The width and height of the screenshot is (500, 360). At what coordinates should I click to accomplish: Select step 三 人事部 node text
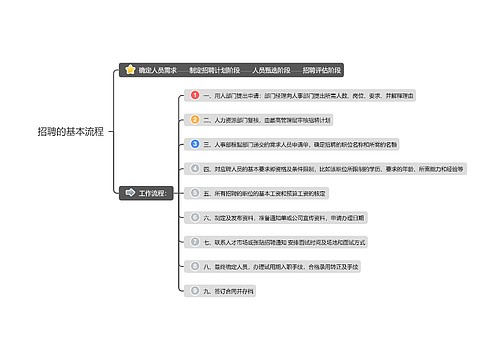tap(300, 145)
